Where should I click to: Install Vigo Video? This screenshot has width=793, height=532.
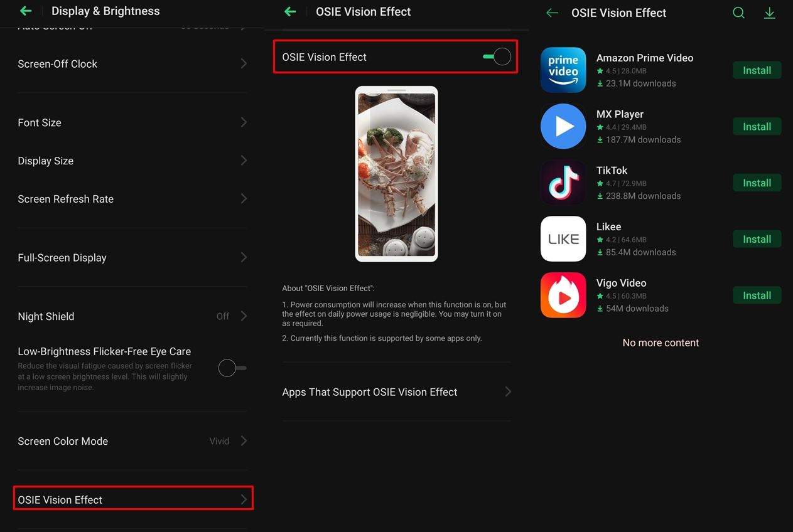tap(757, 295)
